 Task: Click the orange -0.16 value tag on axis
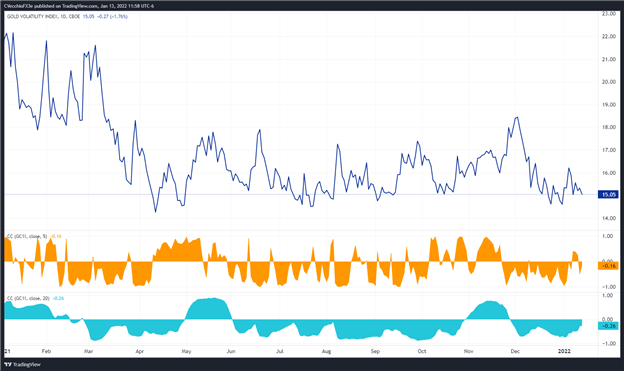(608, 266)
